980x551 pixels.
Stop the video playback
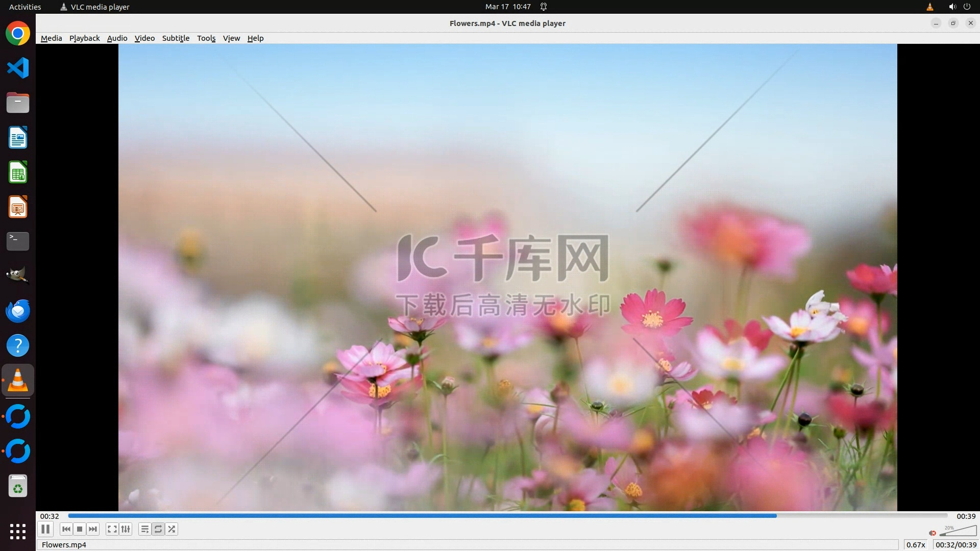(80, 529)
